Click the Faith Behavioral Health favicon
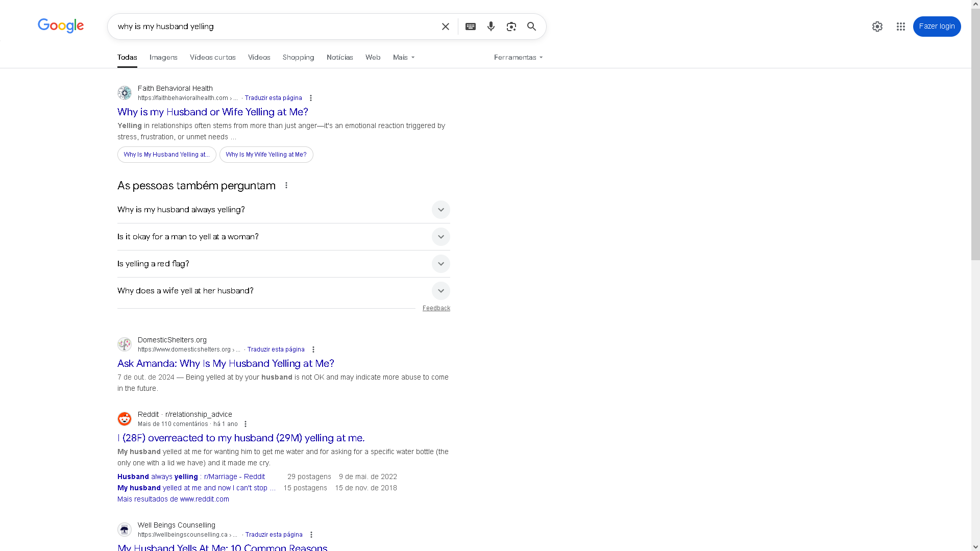The image size is (980, 551). coord(125,93)
